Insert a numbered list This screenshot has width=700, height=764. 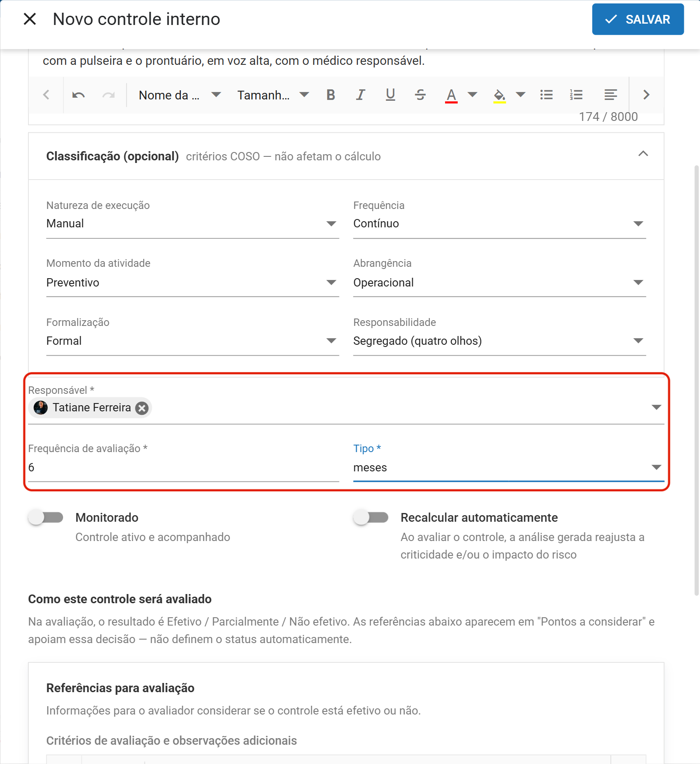(x=576, y=95)
